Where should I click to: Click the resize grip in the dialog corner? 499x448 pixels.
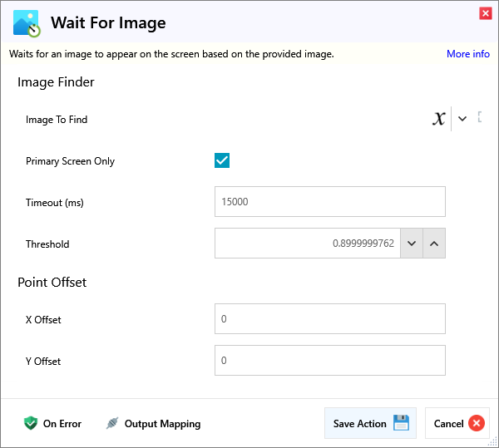tap(493, 442)
